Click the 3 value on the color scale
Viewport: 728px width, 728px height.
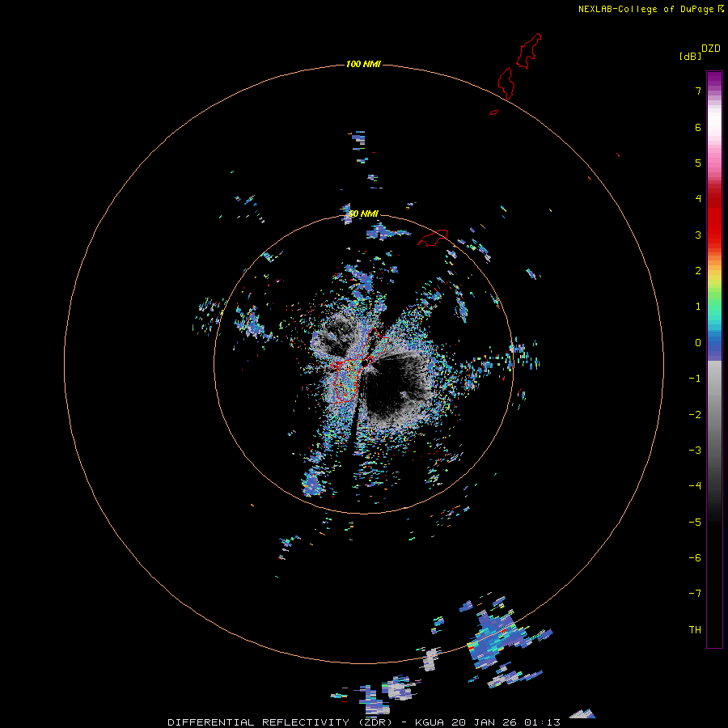(698, 235)
